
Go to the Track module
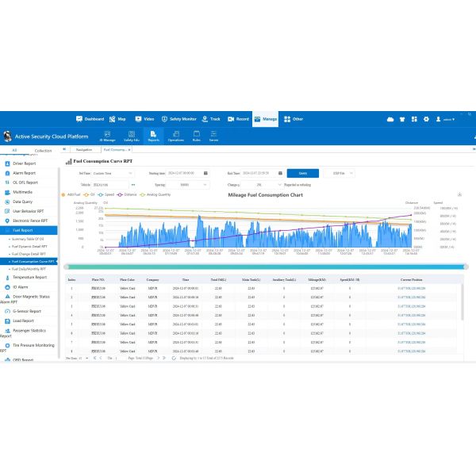(211, 118)
